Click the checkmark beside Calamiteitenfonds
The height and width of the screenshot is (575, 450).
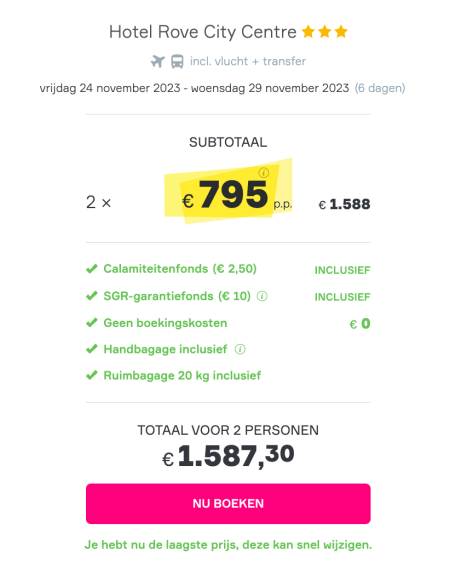92,269
